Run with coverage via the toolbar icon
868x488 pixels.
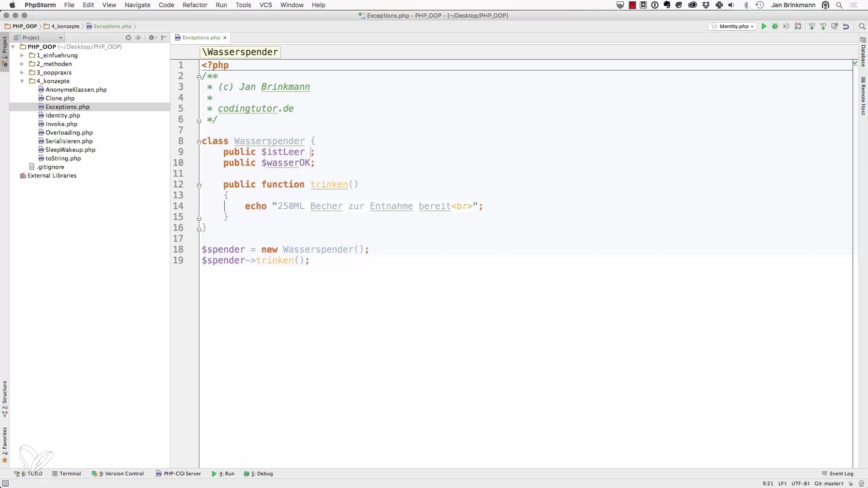coord(787,26)
